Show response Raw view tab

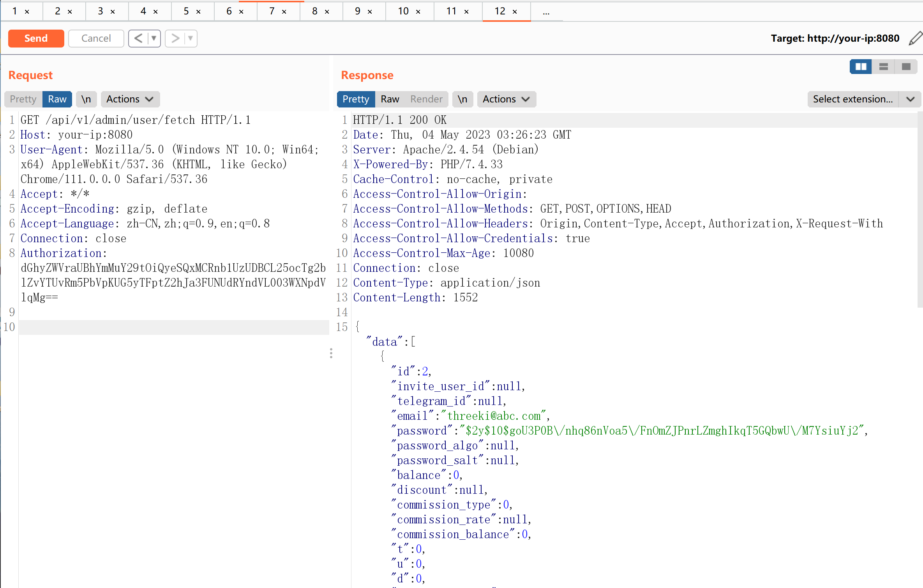pyautogui.click(x=390, y=99)
